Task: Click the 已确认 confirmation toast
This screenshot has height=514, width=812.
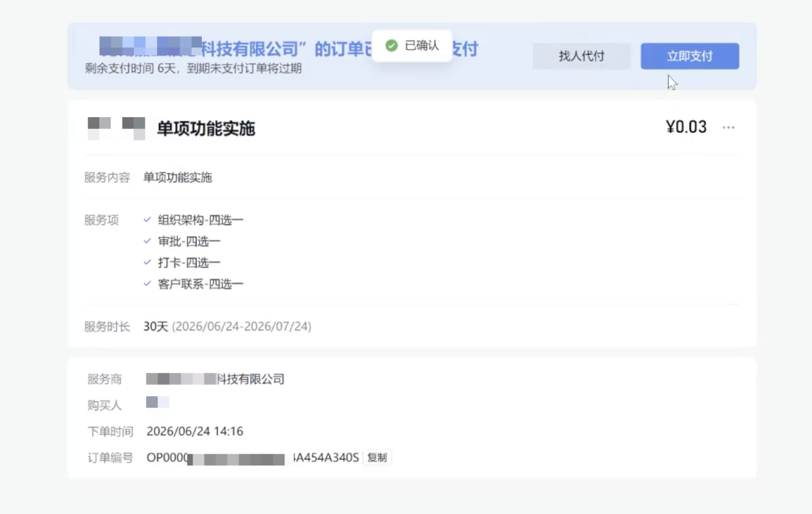Action: (412, 45)
